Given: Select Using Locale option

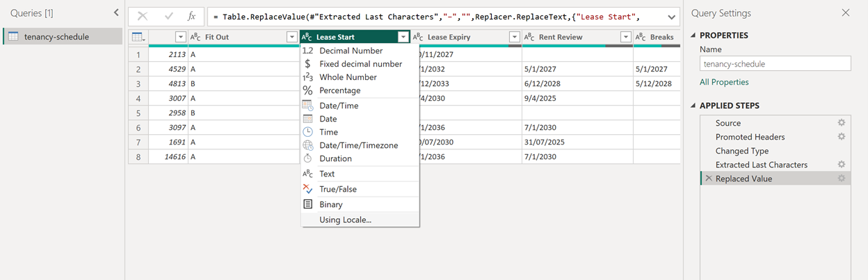Looking at the screenshot, I should pos(345,220).
